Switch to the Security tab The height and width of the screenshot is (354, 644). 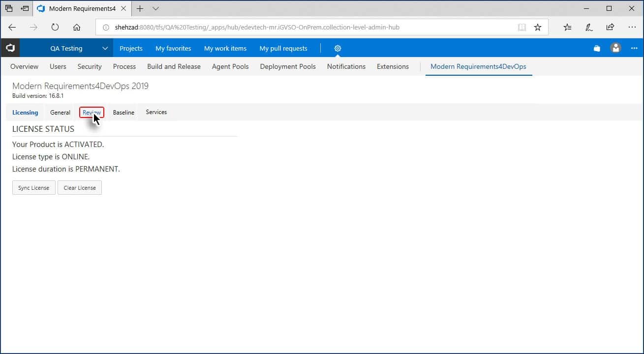click(90, 66)
